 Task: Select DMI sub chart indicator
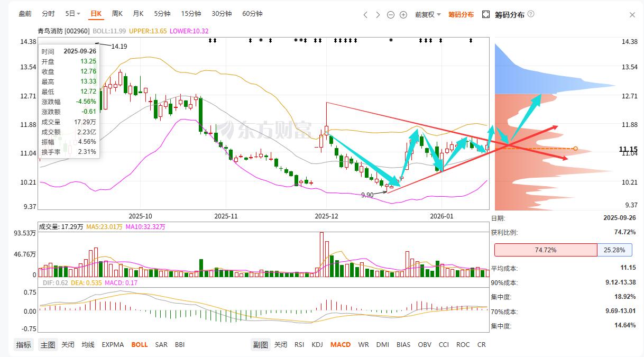click(383, 345)
